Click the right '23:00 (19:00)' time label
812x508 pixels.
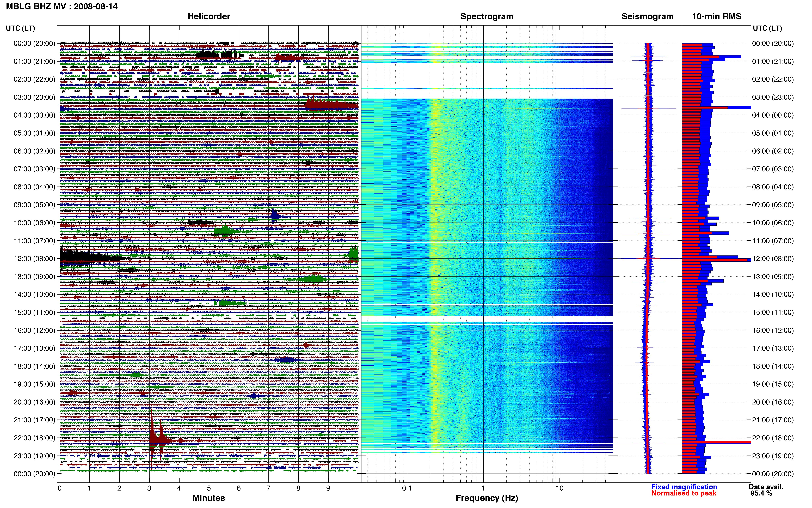pos(773,456)
